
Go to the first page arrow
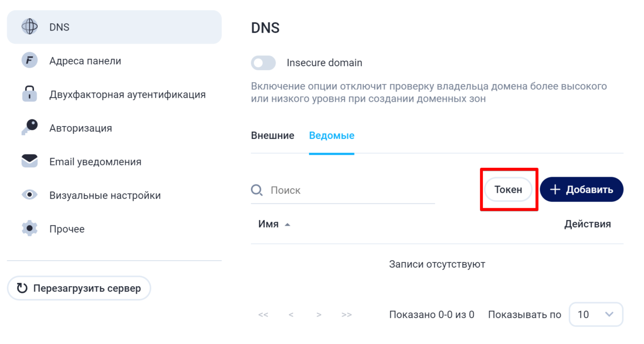click(x=263, y=315)
